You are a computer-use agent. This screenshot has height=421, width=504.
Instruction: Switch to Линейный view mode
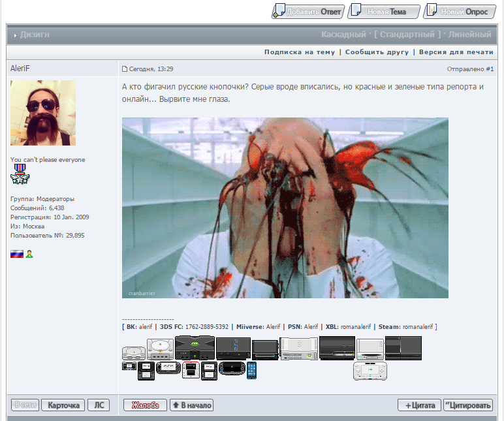click(470, 35)
